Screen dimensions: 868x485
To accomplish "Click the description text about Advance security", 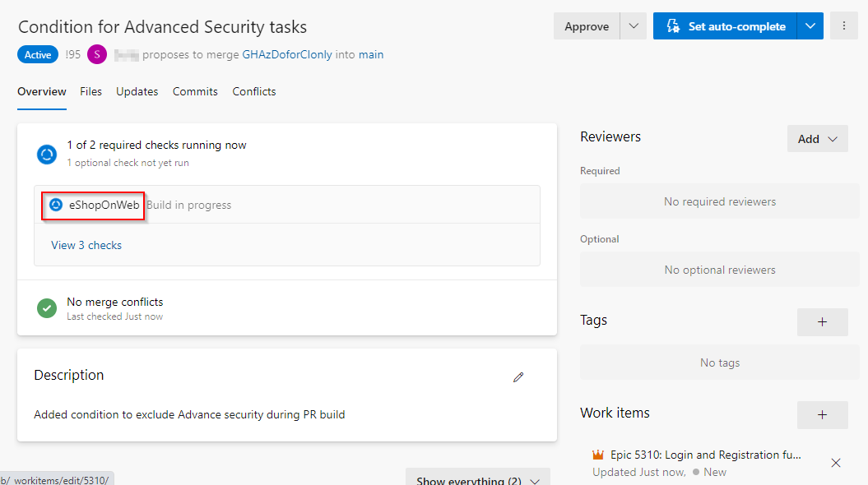I will coord(189,414).
